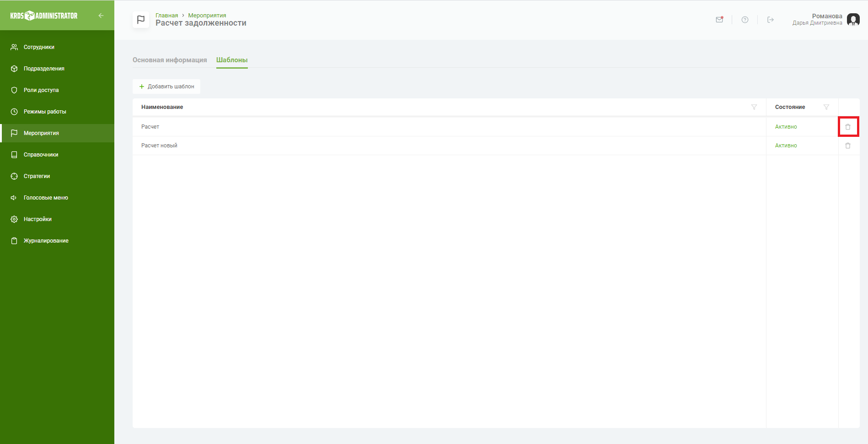Select the Шаблоны tab
Viewport: 868px width, 444px height.
pos(232,60)
